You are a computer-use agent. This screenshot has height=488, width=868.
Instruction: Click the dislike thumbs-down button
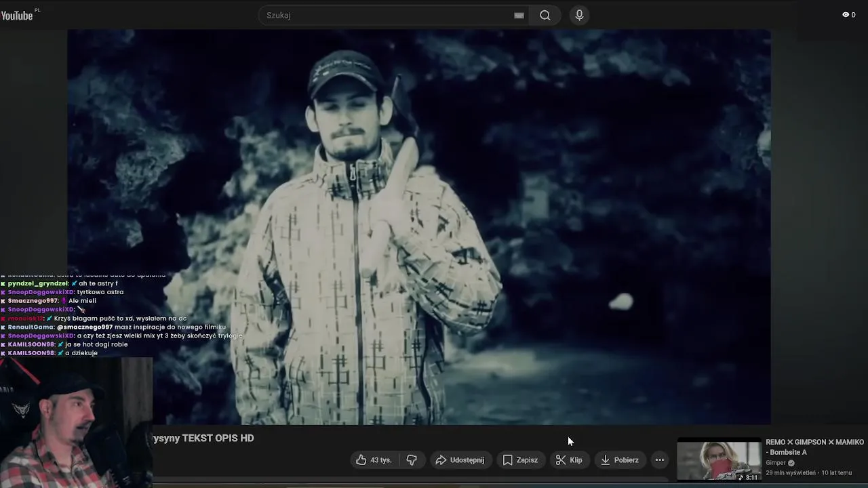[412, 460]
